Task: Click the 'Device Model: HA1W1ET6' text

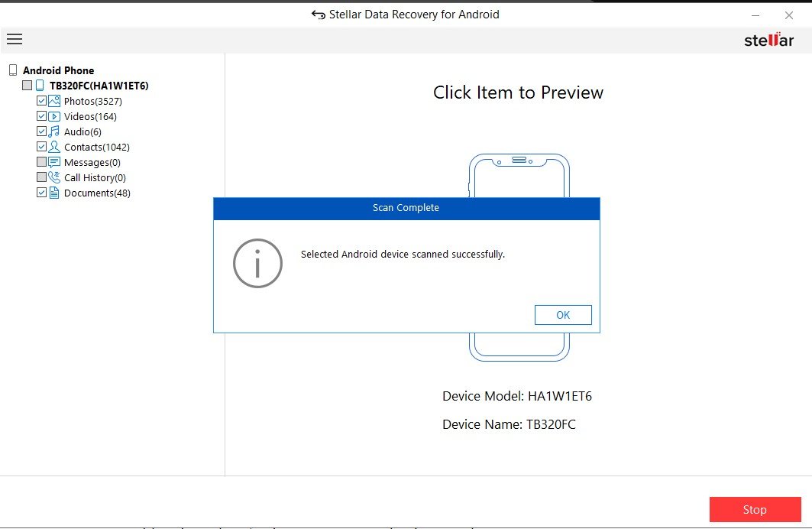Action: coord(517,396)
